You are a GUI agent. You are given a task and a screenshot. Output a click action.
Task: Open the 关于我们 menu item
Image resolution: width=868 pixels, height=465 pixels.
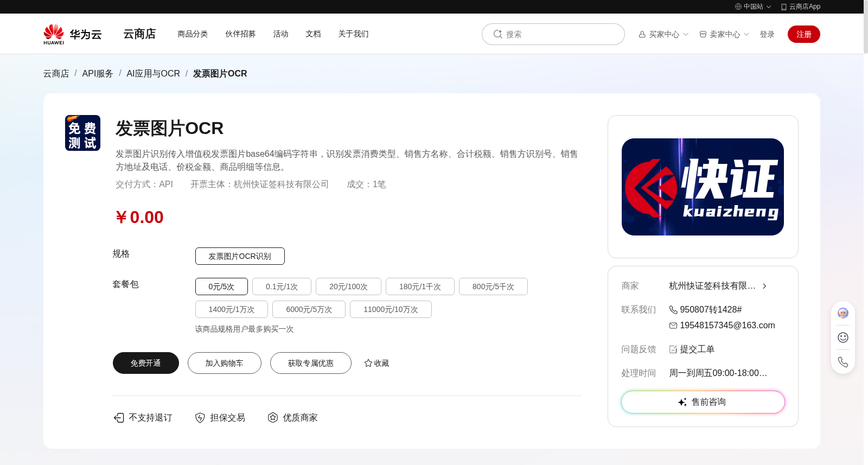pos(353,34)
